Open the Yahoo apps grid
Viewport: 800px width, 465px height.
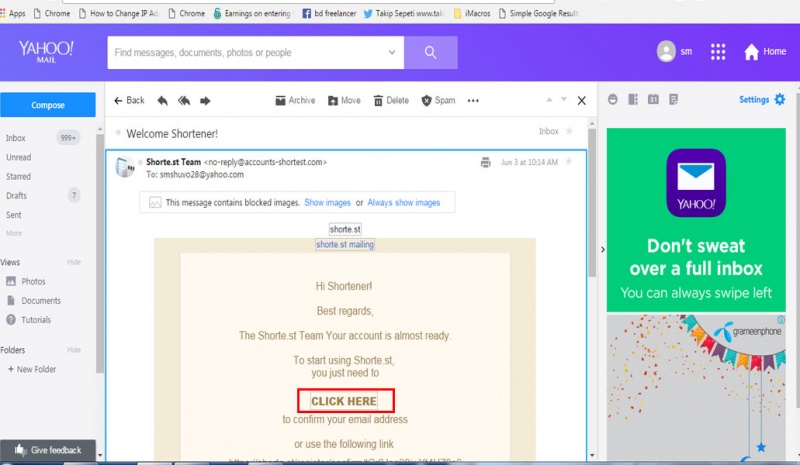[718, 52]
